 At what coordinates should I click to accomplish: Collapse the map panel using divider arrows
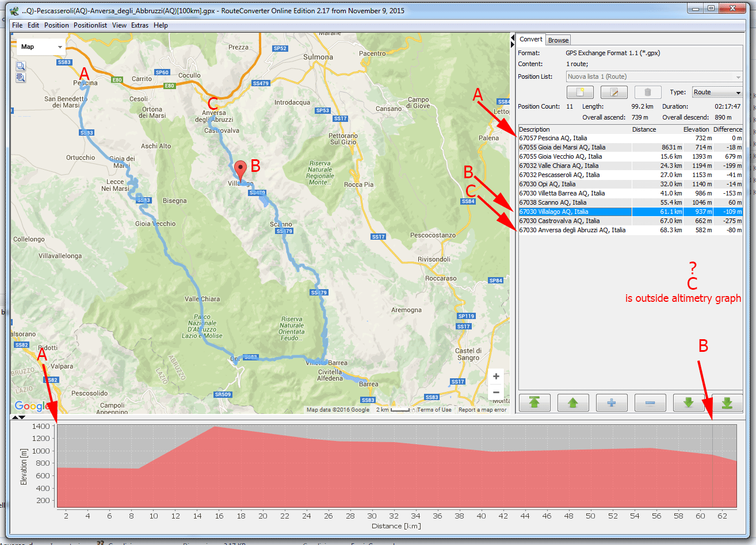click(x=513, y=41)
